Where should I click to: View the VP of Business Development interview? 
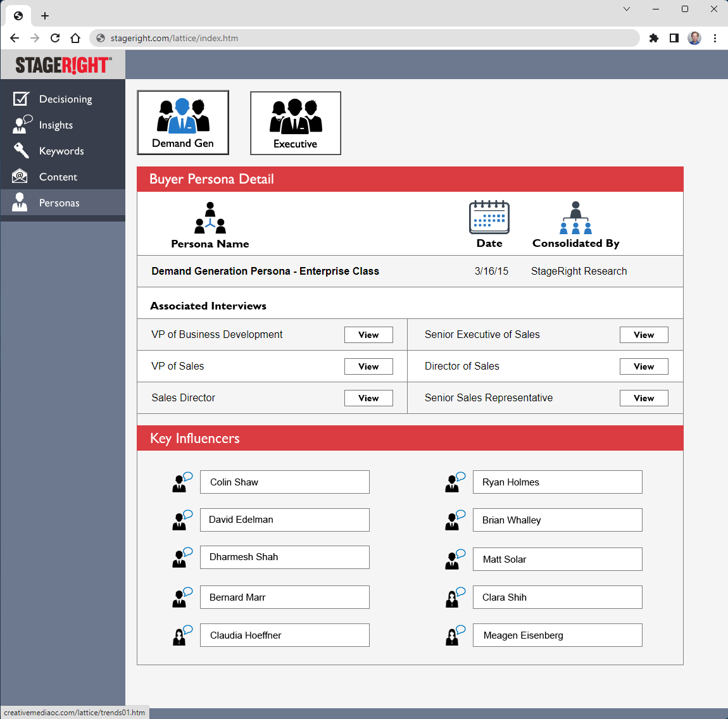tap(368, 335)
